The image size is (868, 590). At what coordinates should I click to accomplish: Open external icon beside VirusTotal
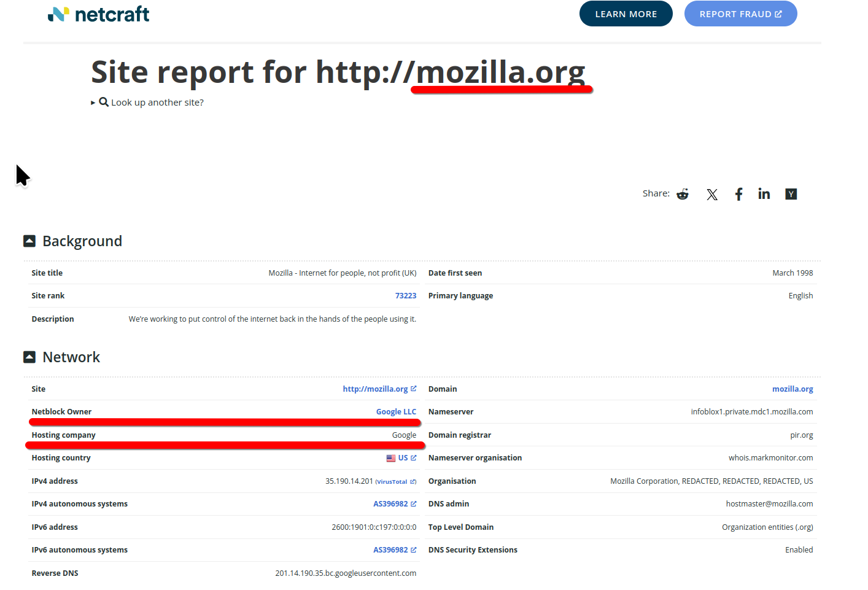(413, 482)
